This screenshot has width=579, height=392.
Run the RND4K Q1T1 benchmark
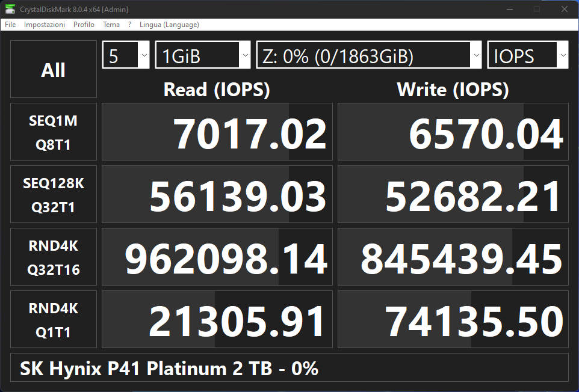tap(53, 319)
